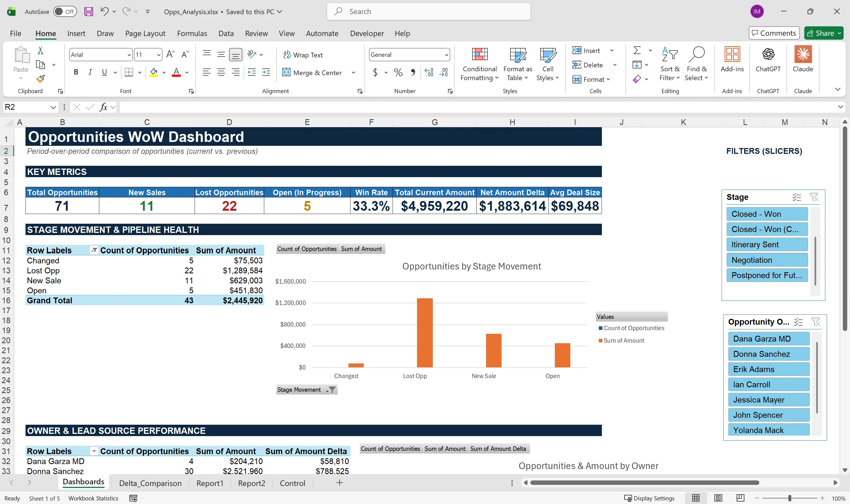The image size is (850, 504).
Task: Switch to Page Layout view icon
Action: click(x=718, y=498)
